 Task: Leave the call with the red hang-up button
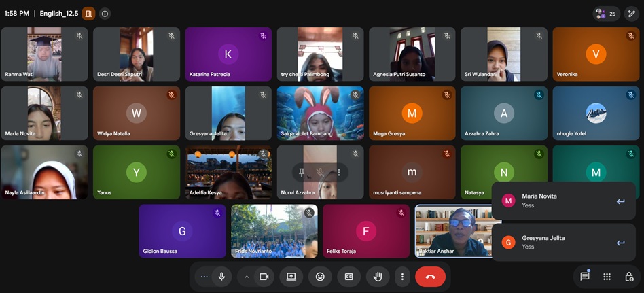(431, 277)
